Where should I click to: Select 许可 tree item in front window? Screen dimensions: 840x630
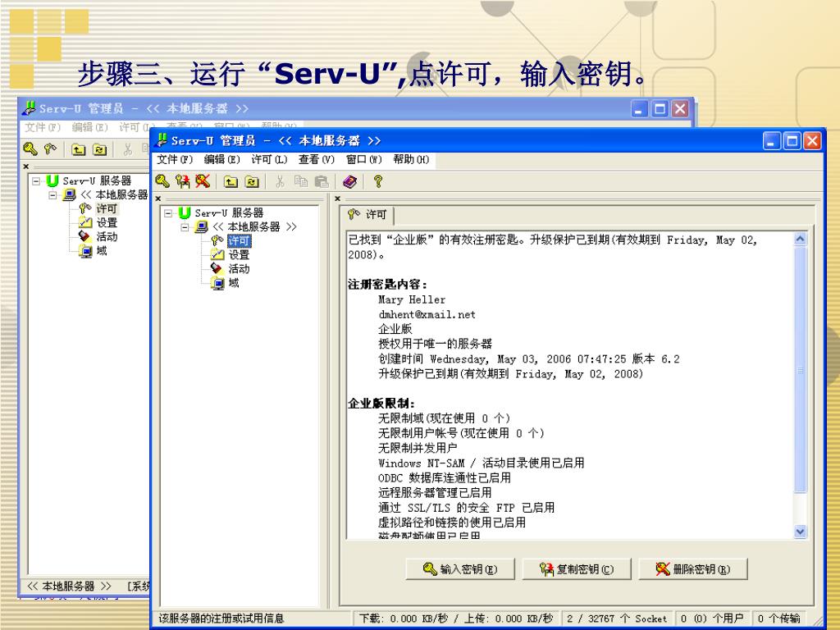click(x=239, y=241)
